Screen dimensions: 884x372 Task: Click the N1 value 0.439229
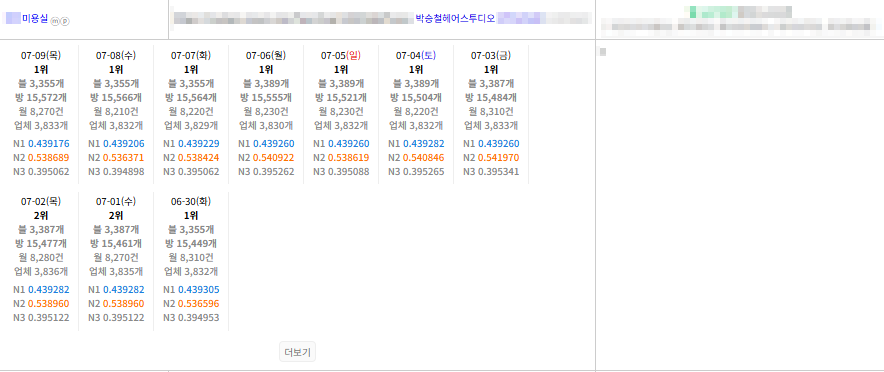(199, 144)
